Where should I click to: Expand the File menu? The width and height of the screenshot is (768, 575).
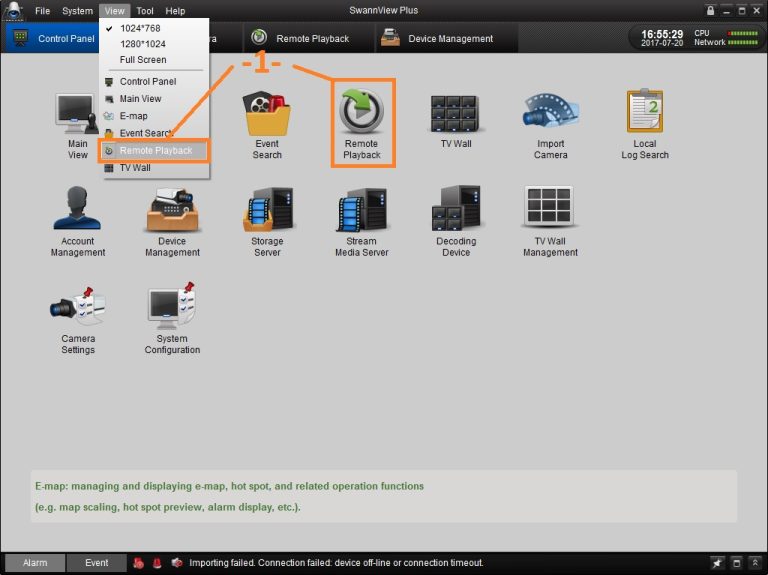point(42,10)
